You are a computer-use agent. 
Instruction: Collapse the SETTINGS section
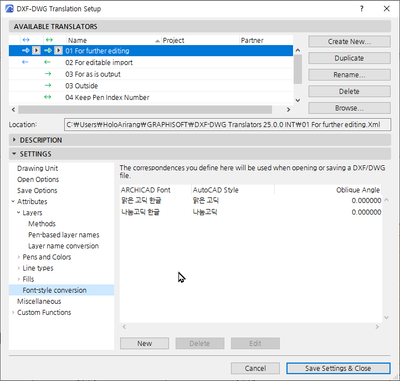coord(14,154)
